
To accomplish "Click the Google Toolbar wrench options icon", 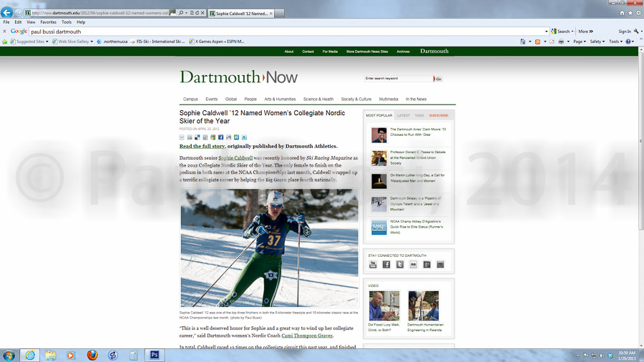I will pyautogui.click(x=636, y=31).
